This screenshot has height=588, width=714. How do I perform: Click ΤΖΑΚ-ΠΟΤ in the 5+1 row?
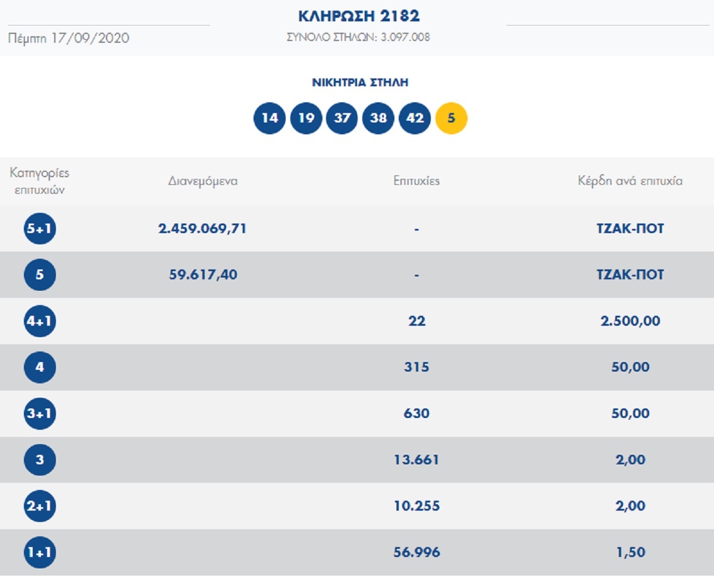[x=630, y=229]
